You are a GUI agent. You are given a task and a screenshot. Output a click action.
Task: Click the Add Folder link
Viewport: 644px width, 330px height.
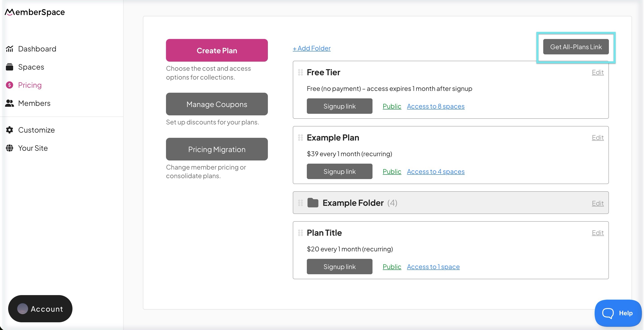click(312, 48)
